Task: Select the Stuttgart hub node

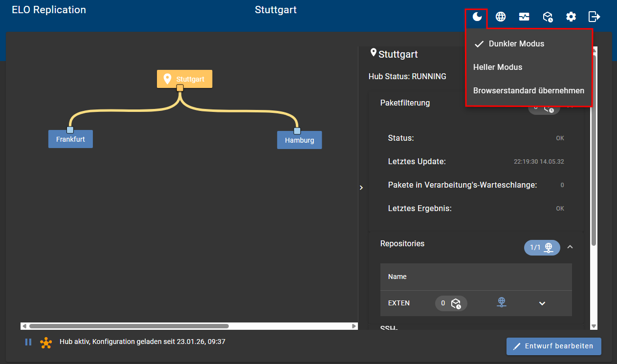Action: [185, 79]
